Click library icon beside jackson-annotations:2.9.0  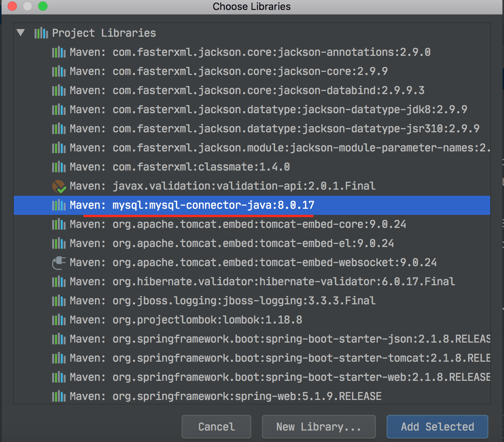(59, 52)
